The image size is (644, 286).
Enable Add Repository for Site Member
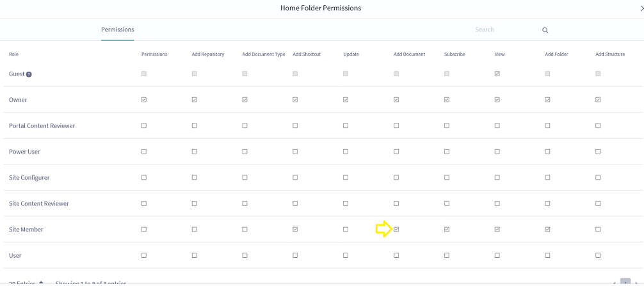coord(194,229)
